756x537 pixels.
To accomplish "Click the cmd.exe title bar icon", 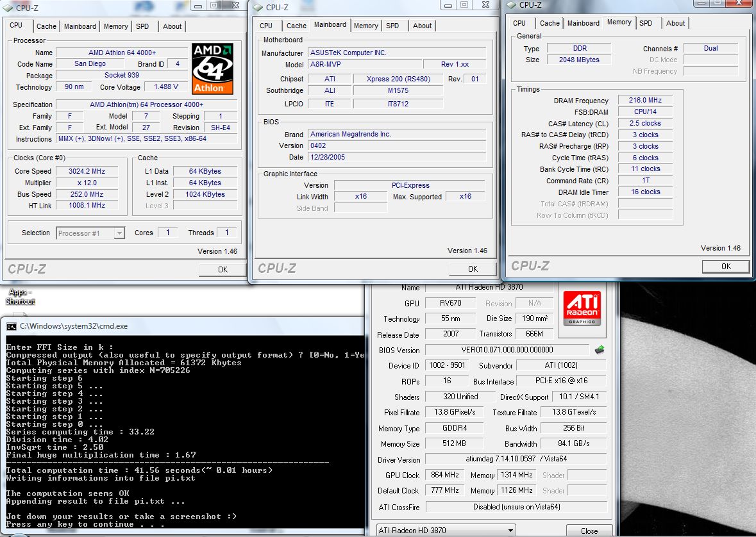I will tap(11, 326).
